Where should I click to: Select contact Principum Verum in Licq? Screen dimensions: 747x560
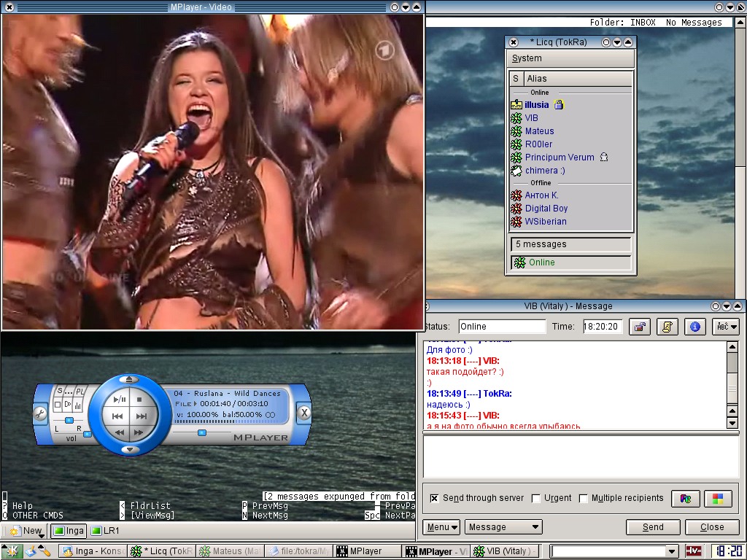pos(570,157)
